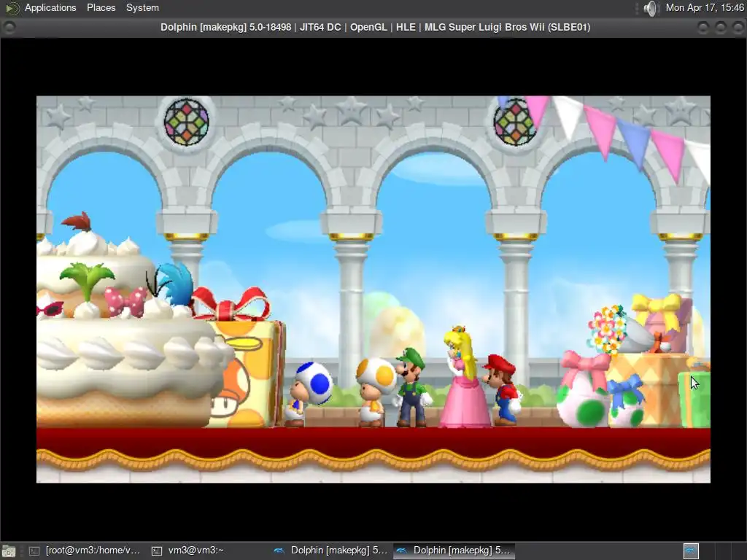Click the show desktop icon in bottom panel
This screenshot has width=747, height=560.
9,551
